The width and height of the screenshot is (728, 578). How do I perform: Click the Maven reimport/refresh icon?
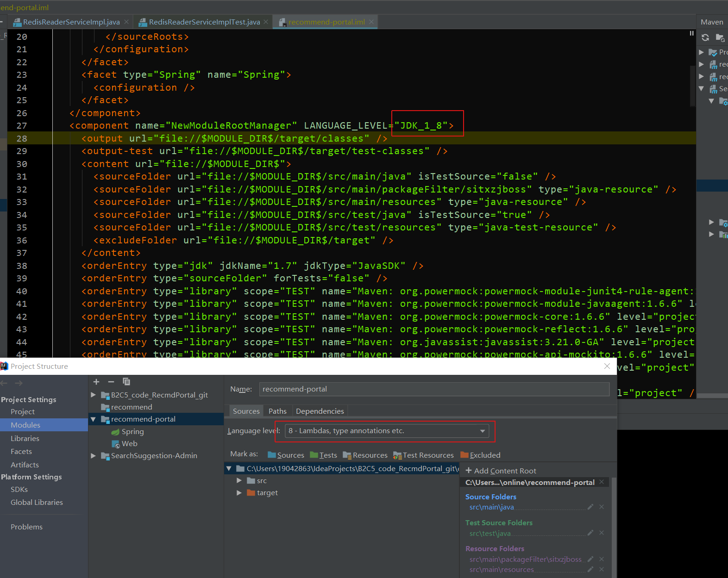pos(705,37)
